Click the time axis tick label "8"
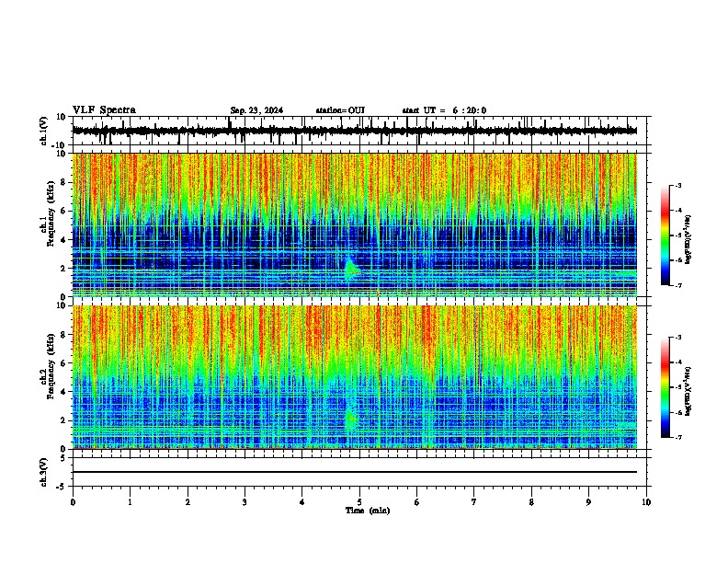The width and height of the screenshot is (728, 563). click(531, 502)
